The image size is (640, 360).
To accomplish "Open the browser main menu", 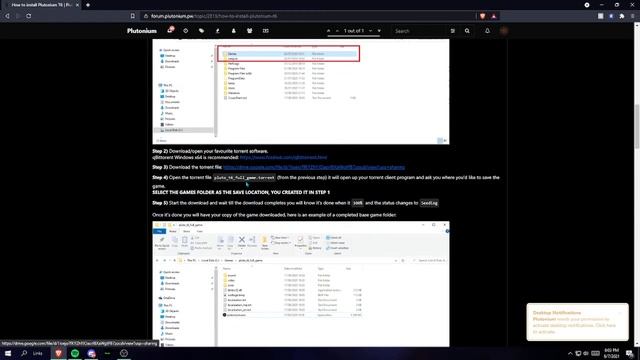I will (x=633, y=16).
